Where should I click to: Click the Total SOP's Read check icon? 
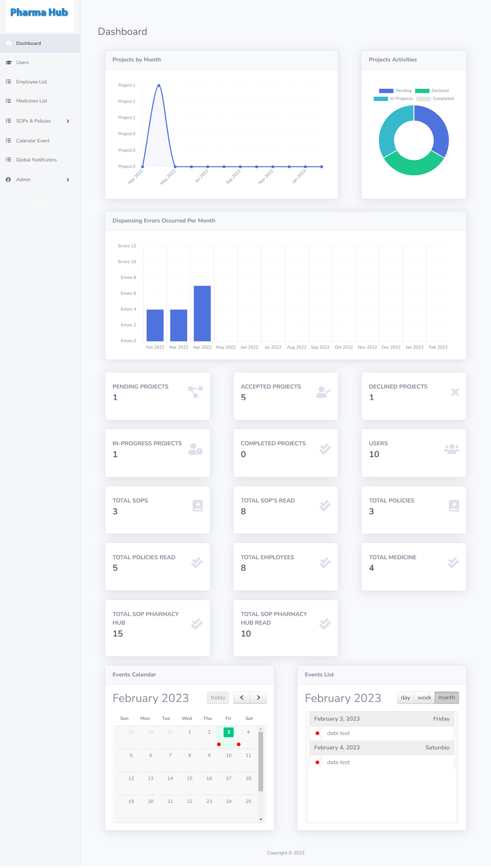point(325,506)
